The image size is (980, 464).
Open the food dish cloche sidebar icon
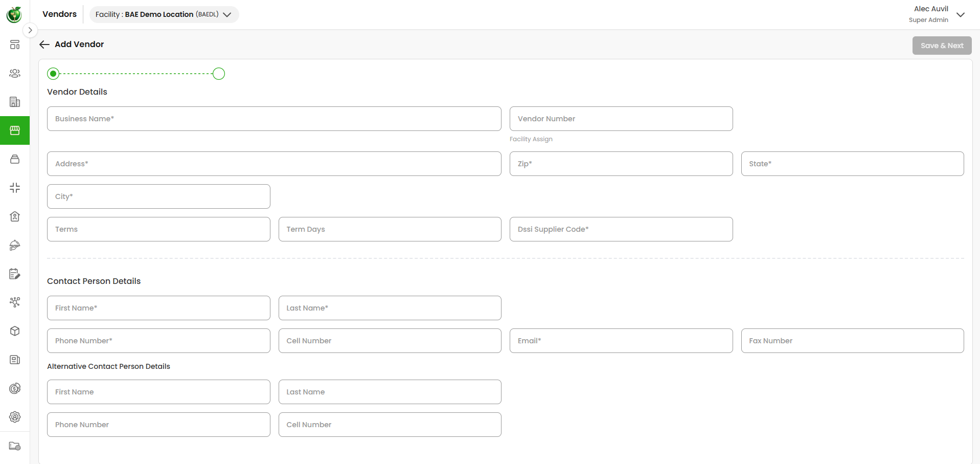tap(15, 246)
